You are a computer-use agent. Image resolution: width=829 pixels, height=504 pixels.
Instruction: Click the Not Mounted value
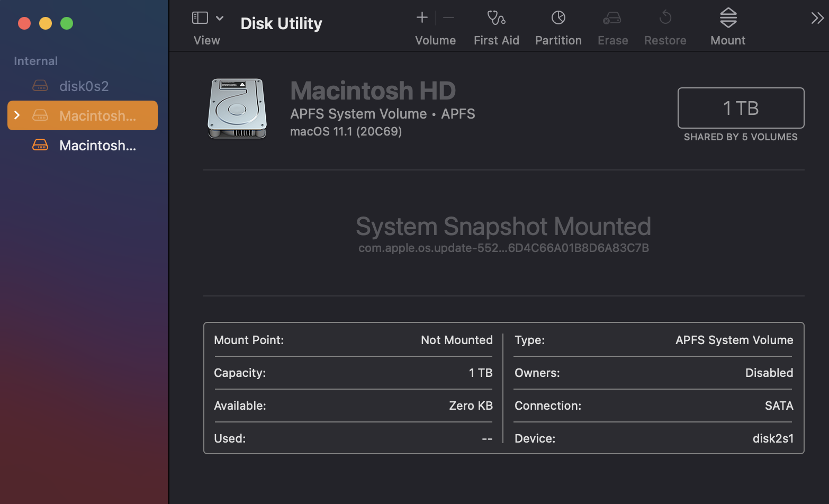point(456,340)
